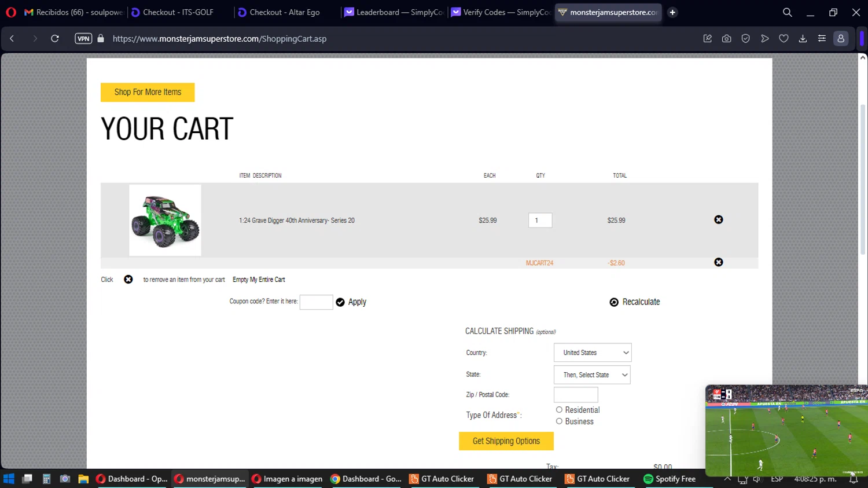This screenshot has width=868, height=488.
Task: Switch to Verify Codes SimplyCodes tab
Action: pos(501,12)
